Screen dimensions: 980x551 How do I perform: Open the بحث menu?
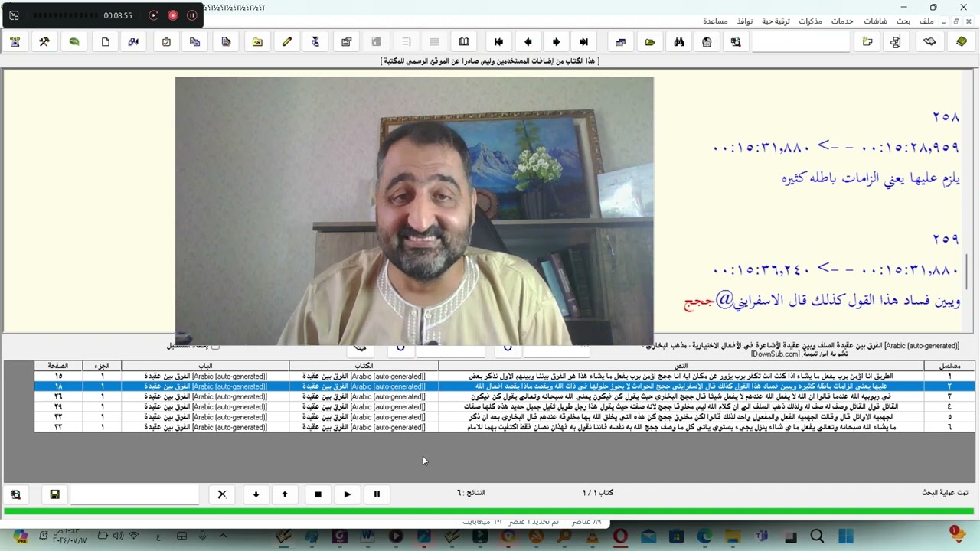[x=903, y=21]
